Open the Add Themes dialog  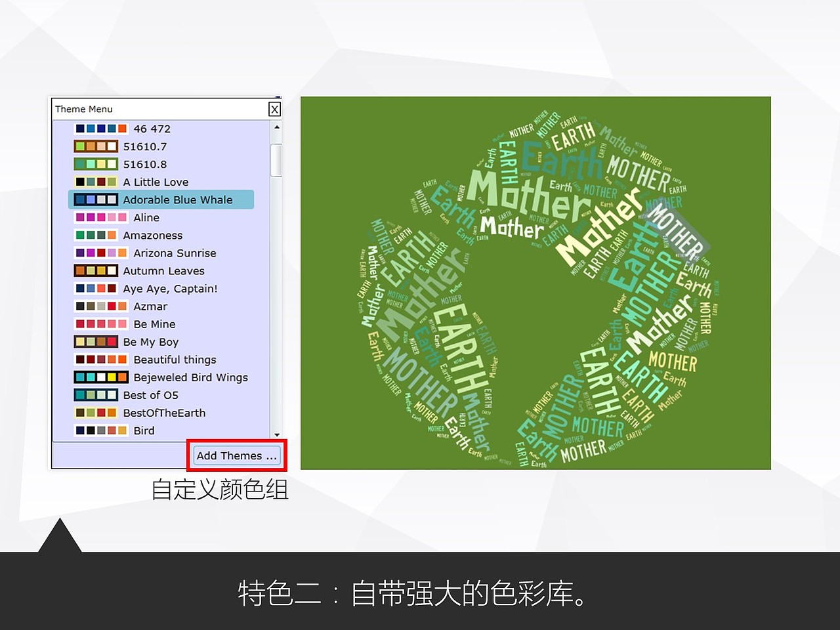pos(236,455)
